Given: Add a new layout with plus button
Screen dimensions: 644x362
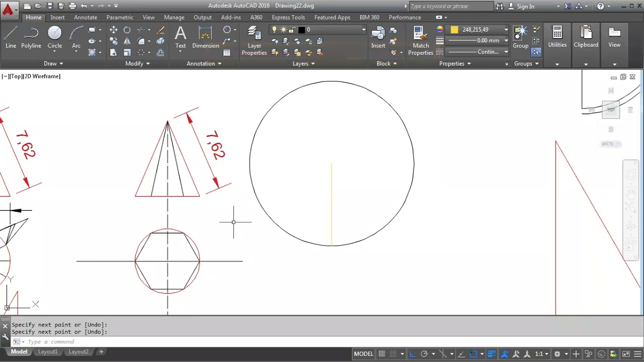Looking at the screenshot, I should point(101,352).
